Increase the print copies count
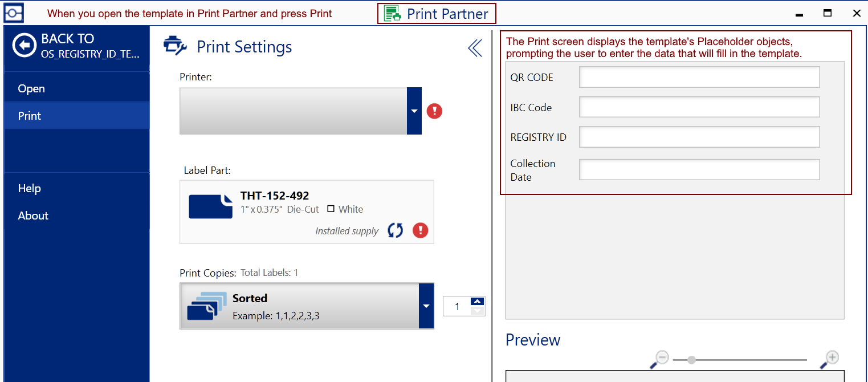 point(478,301)
